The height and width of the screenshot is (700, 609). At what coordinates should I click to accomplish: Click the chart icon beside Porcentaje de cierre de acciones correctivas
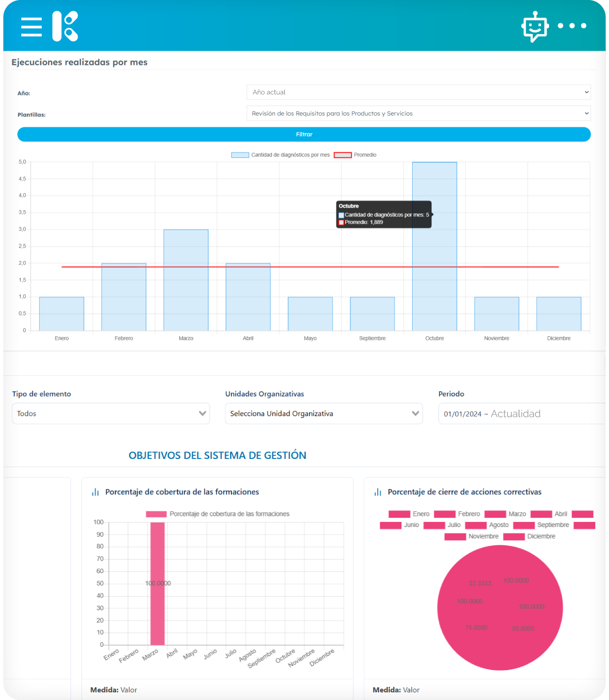tap(378, 492)
